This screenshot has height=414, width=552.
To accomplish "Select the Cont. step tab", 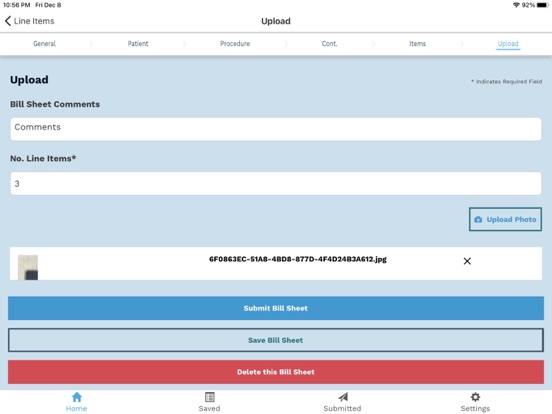I will click(329, 44).
